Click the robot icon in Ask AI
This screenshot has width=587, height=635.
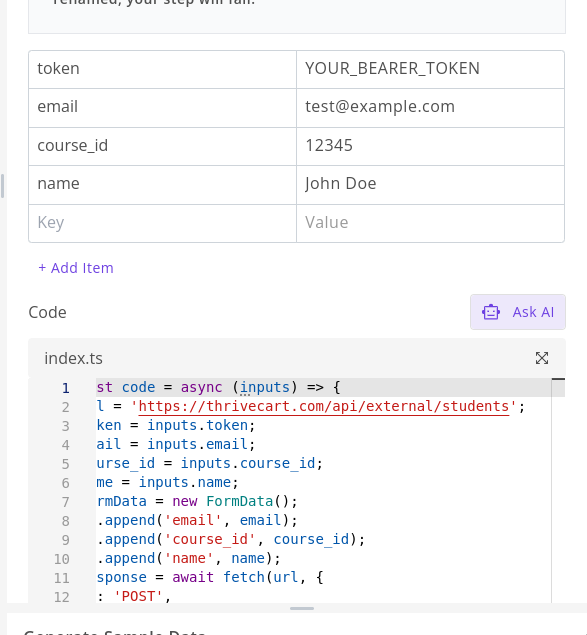491,312
